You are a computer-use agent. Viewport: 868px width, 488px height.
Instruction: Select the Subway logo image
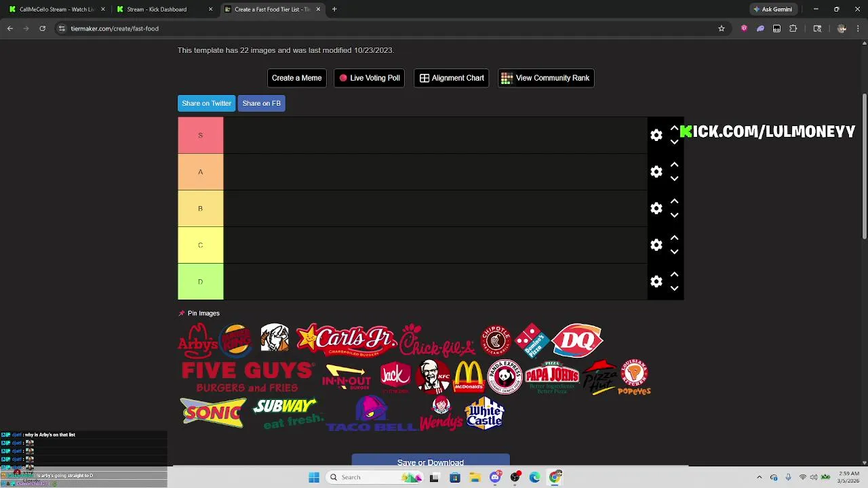(x=288, y=413)
